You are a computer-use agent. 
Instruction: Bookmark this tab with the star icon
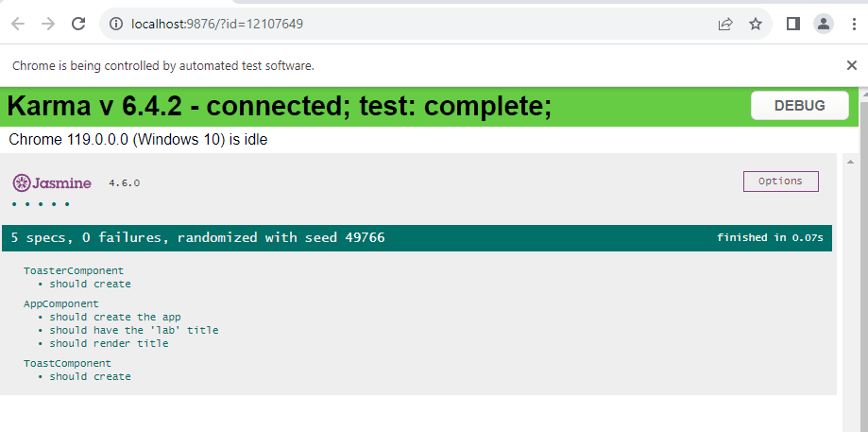[756, 24]
